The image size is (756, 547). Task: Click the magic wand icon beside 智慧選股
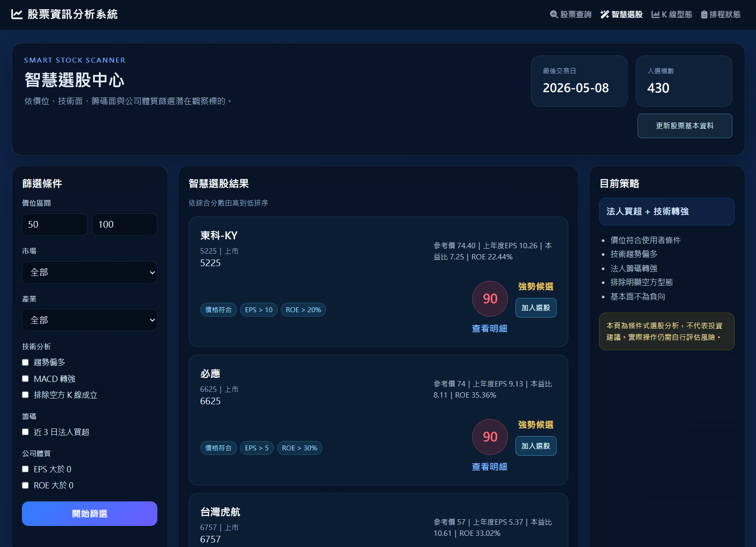(x=604, y=14)
